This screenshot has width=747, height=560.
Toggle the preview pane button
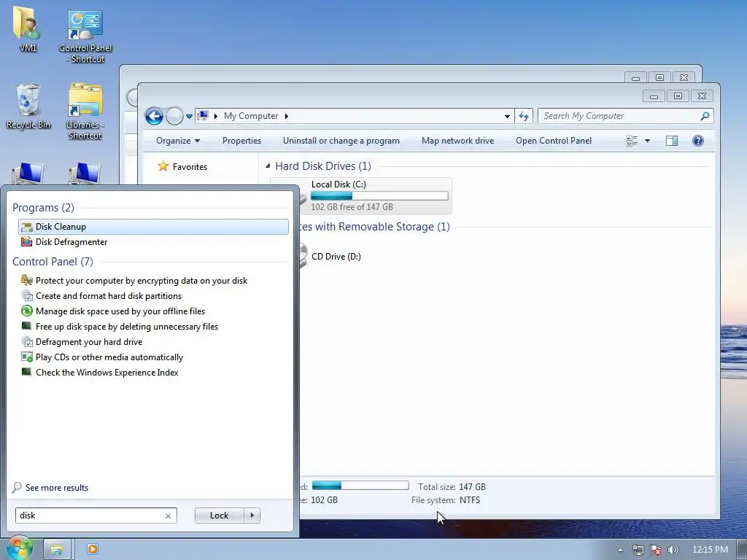672,141
